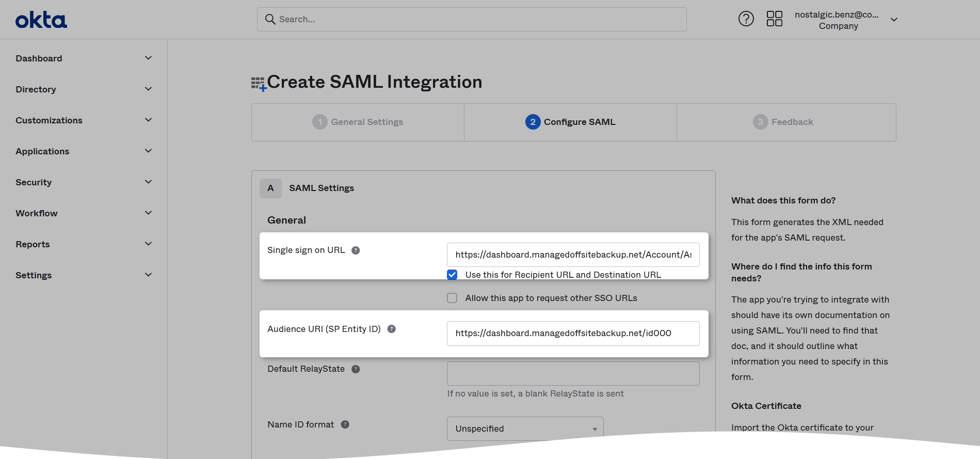Viewport: 980px width, 459px height.
Task: Expand the Settings sidebar menu
Action: pyautogui.click(x=148, y=275)
